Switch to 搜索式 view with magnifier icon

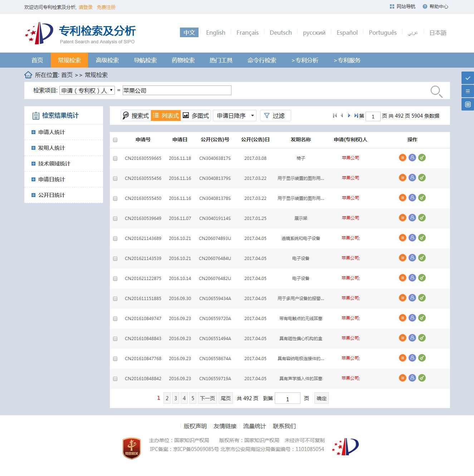(x=136, y=116)
